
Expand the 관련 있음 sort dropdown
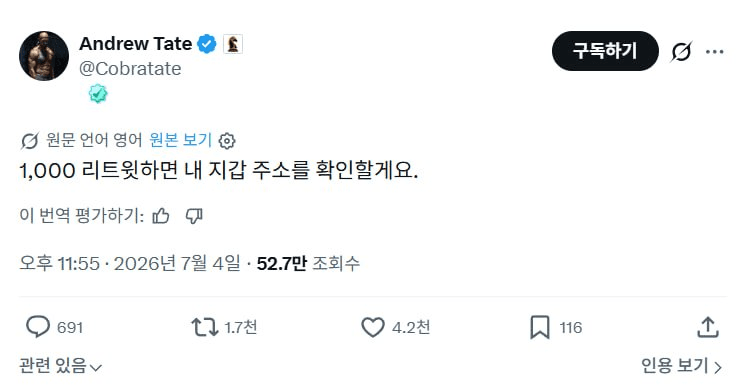tap(60, 366)
